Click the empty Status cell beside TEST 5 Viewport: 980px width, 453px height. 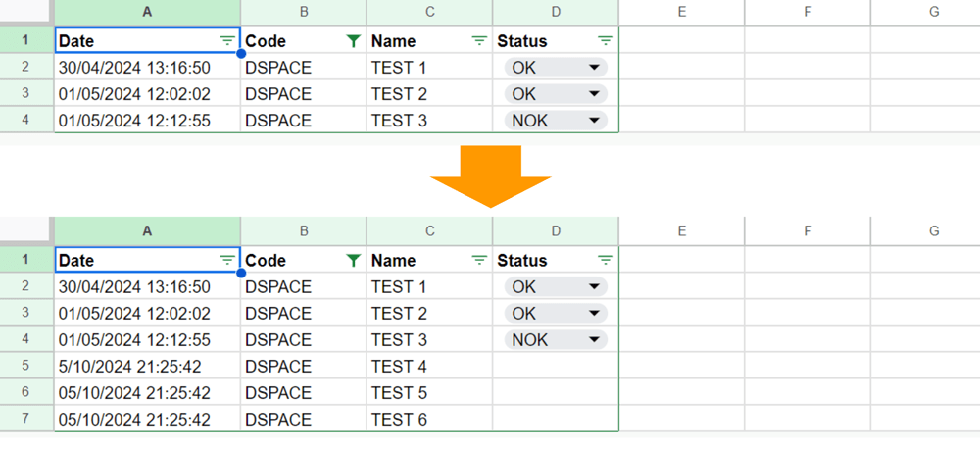click(556, 393)
